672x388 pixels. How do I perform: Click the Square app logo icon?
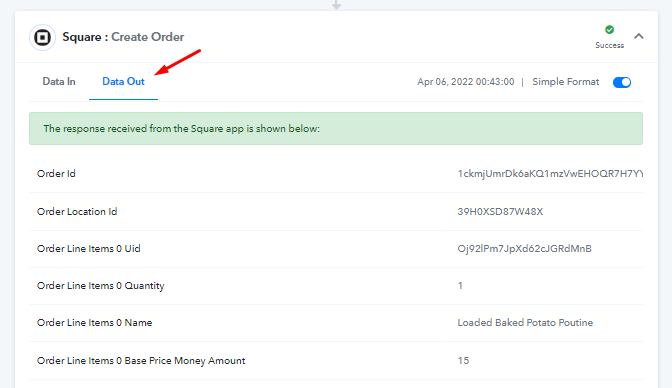tap(42, 38)
